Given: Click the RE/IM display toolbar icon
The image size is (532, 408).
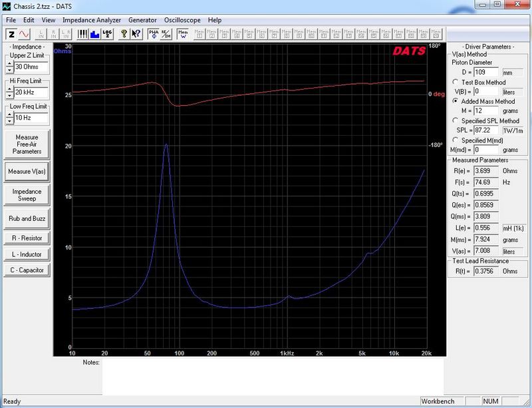Looking at the screenshot, I should 165,33.
